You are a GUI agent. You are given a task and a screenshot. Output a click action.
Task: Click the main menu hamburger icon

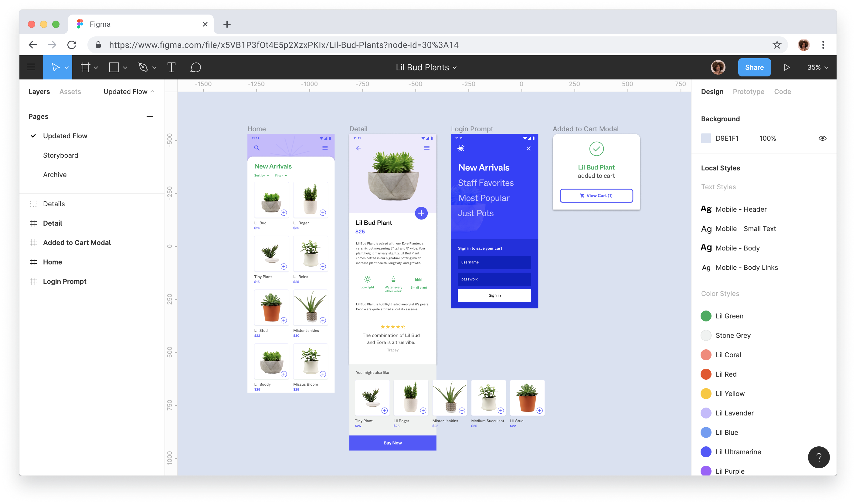(31, 67)
